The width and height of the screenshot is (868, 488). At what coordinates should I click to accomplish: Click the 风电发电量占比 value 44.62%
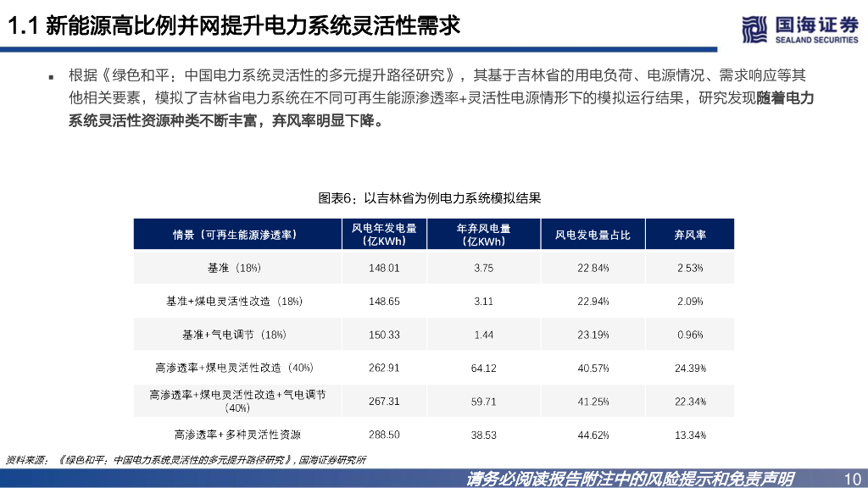click(x=593, y=435)
